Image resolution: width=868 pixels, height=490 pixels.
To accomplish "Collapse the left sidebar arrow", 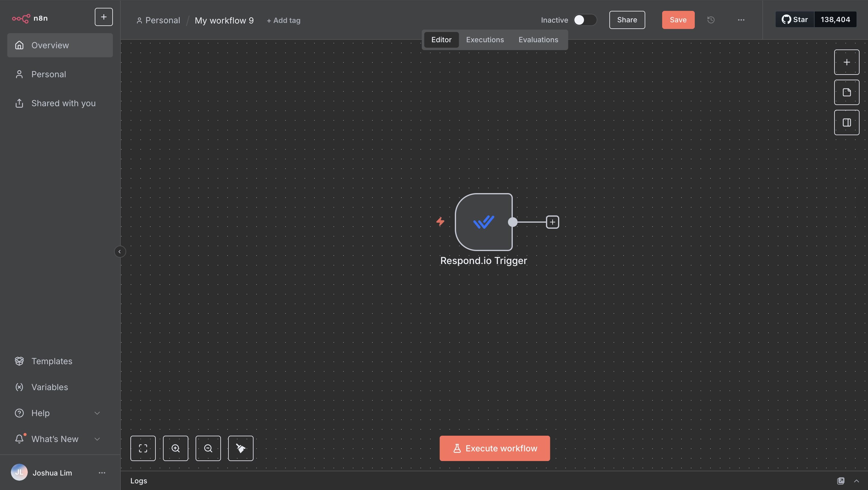I will click(120, 252).
